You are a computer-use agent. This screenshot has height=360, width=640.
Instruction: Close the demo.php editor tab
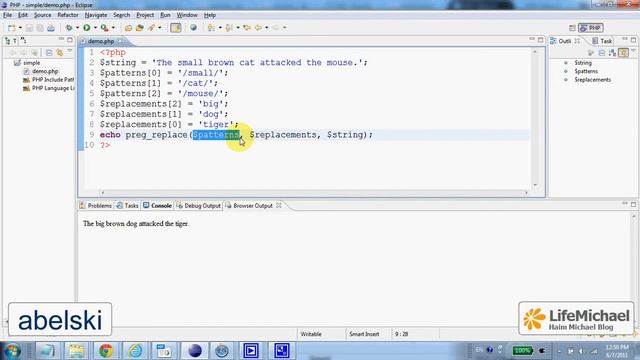[120, 41]
